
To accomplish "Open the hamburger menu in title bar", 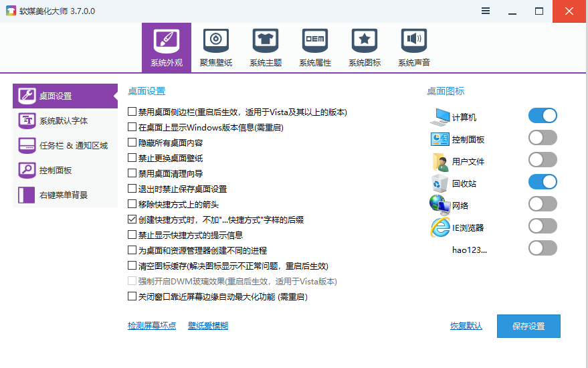I will coord(486,11).
